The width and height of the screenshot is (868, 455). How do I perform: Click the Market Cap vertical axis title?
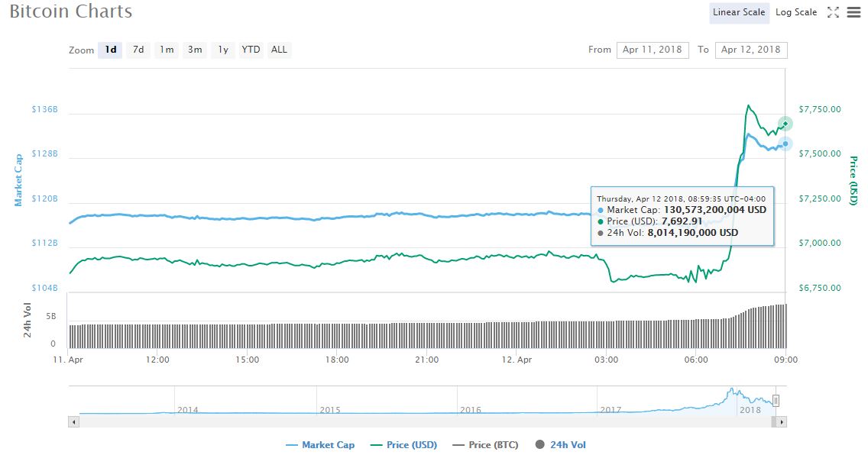[18, 180]
